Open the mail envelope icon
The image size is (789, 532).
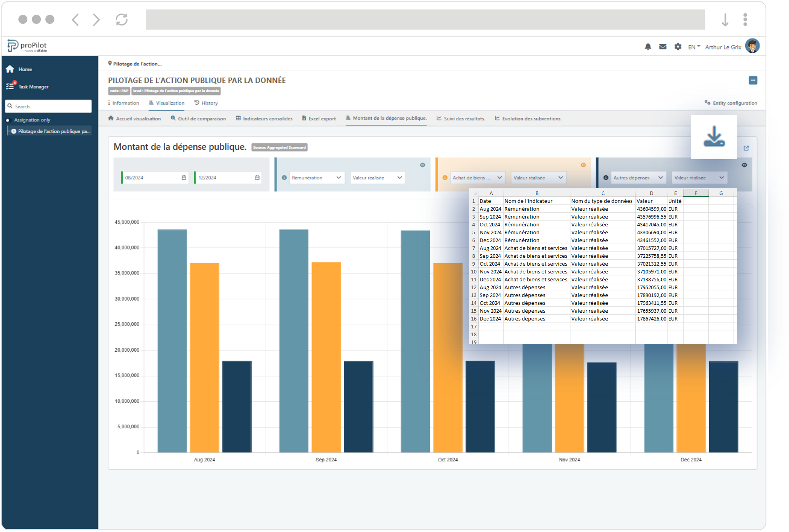[662, 47]
